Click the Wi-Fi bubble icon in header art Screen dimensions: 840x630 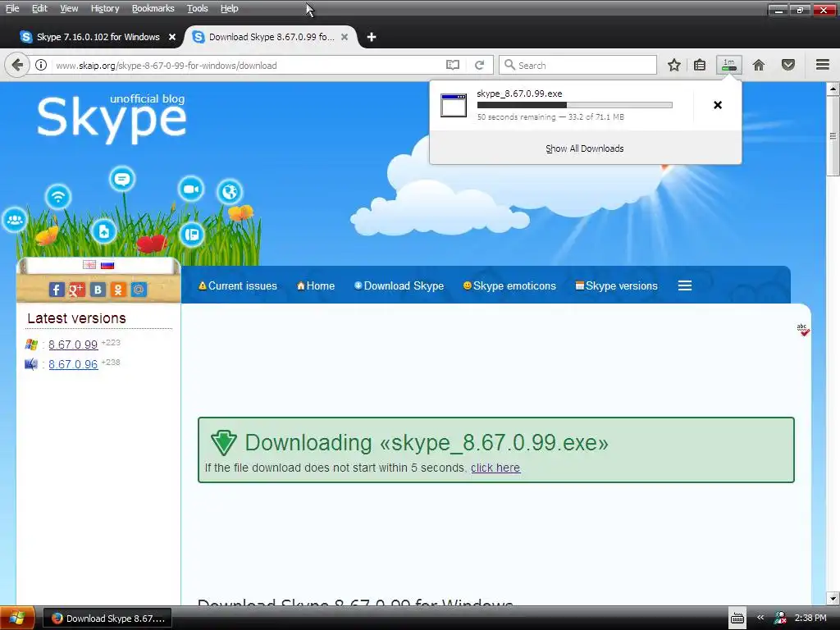tap(58, 197)
